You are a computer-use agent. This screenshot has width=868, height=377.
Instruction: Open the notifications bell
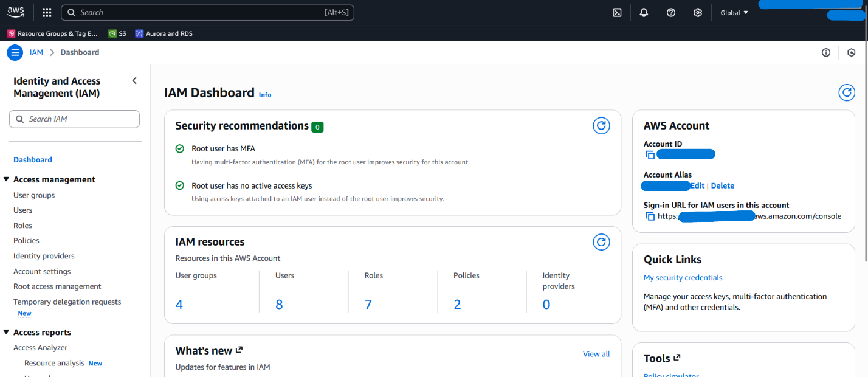[644, 13]
